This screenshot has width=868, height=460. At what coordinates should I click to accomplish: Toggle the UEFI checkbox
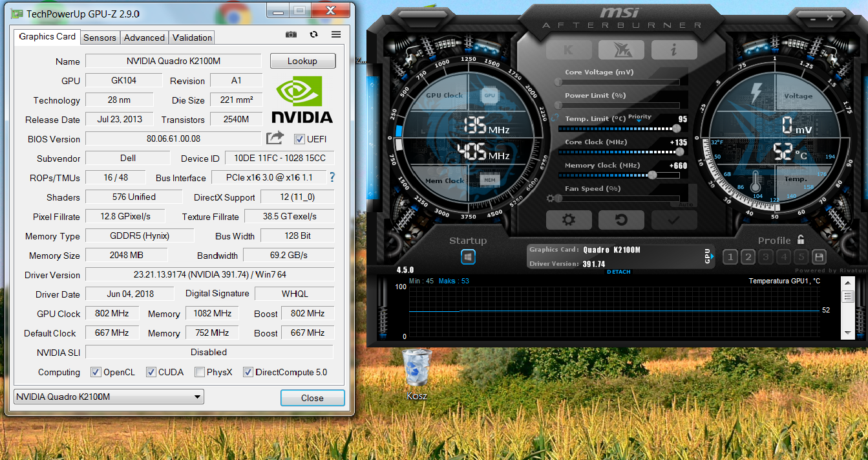(299, 138)
